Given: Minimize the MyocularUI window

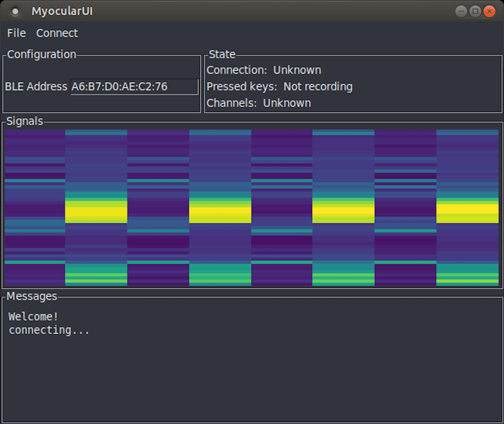Looking at the screenshot, I should click(x=461, y=11).
